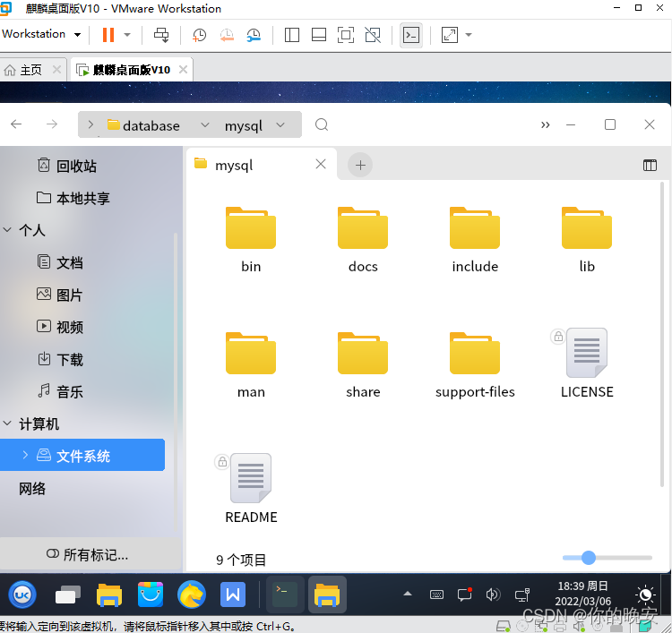Add a new file manager tab
The image size is (672, 633).
click(x=360, y=165)
